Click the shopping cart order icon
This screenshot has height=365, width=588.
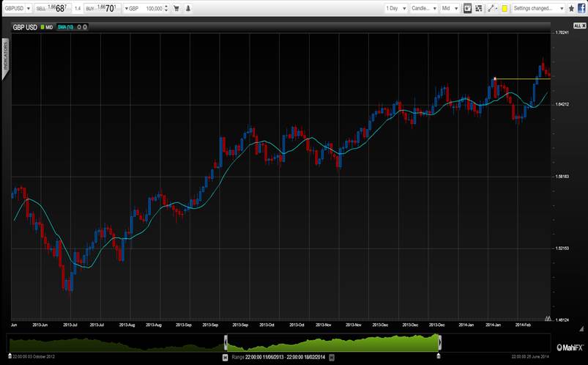(176, 9)
